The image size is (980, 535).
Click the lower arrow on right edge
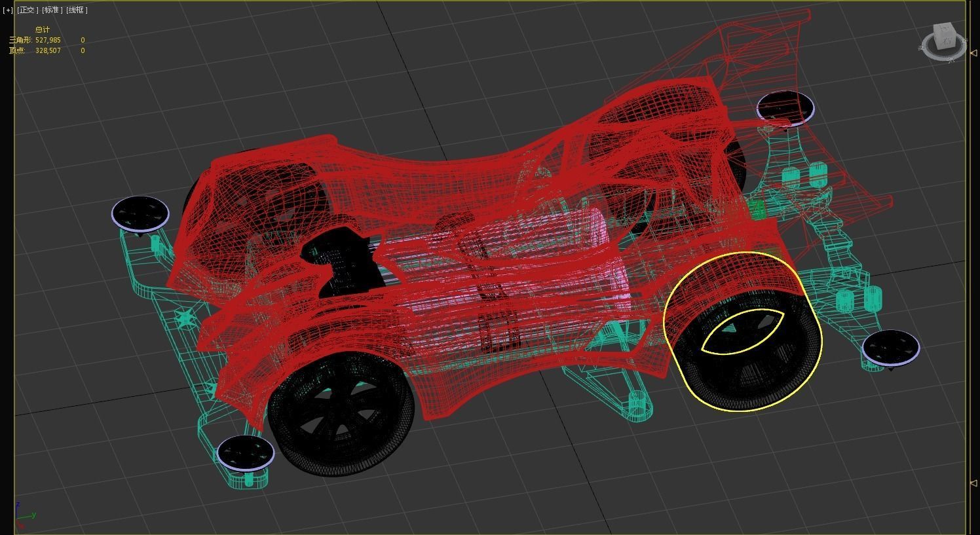(973, 483)
